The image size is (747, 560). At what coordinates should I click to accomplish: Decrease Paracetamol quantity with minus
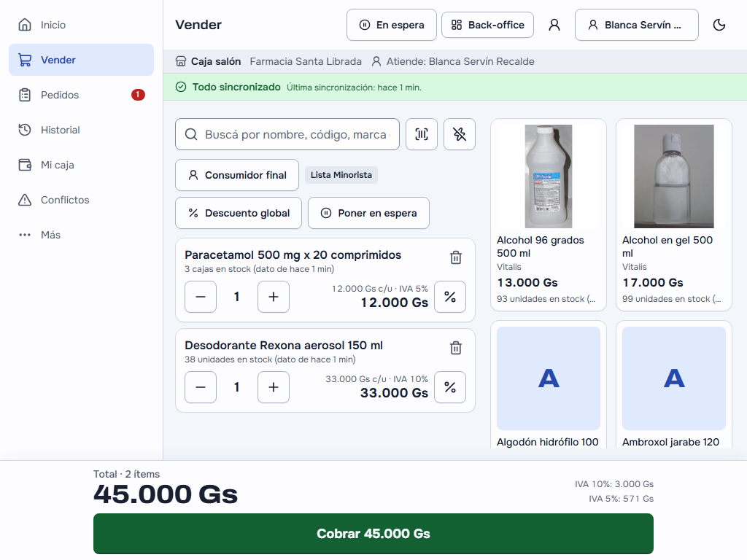[x=201, y=297]
